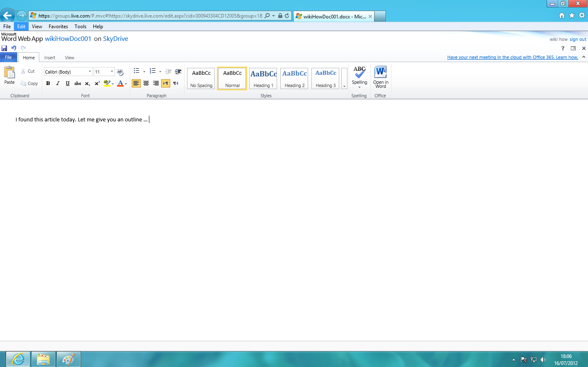Toggle italic formatting
The image size is (588, 367).
(58, 83)
